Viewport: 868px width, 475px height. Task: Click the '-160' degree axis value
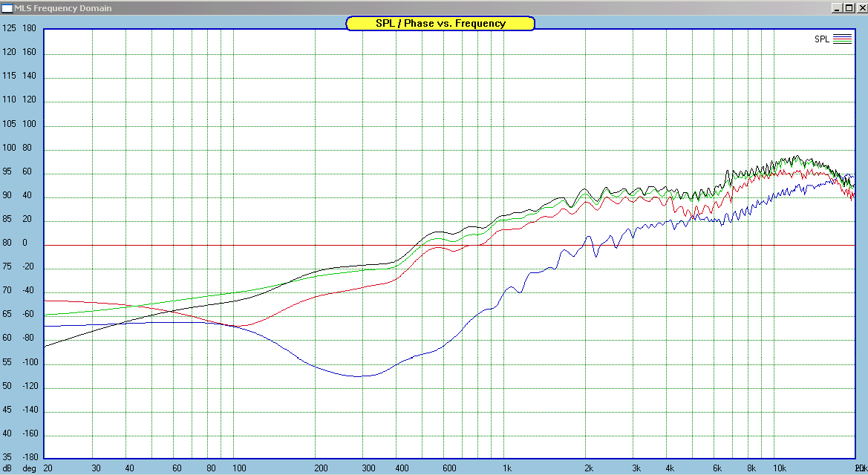[x=30, y=434]
